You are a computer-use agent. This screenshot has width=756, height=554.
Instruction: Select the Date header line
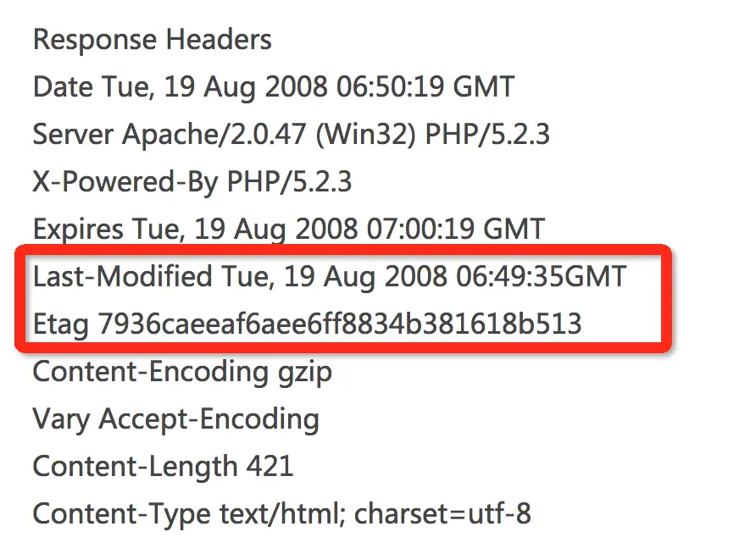[274, 87]
